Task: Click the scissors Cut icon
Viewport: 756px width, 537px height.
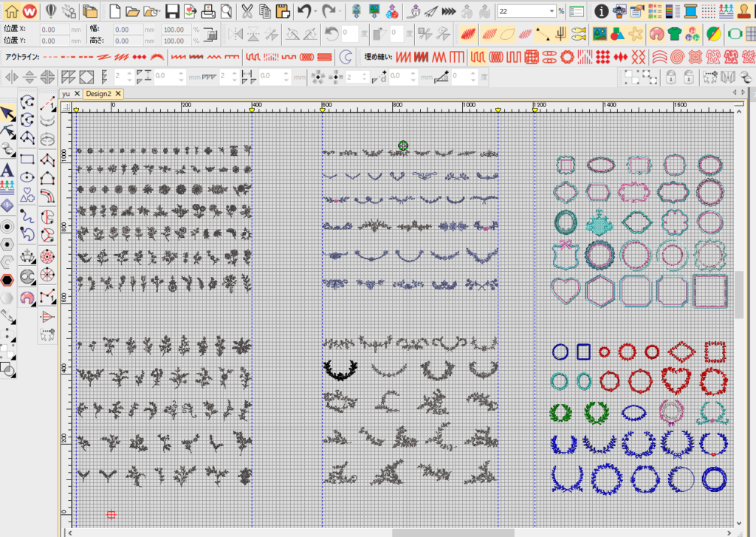Action: [247, 11]
